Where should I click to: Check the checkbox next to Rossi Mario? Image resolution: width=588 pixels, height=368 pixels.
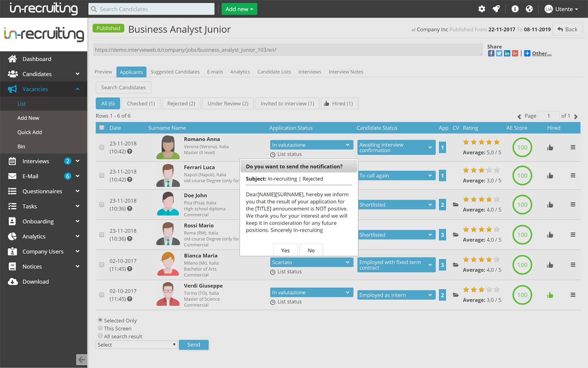(x=101, y=234)
